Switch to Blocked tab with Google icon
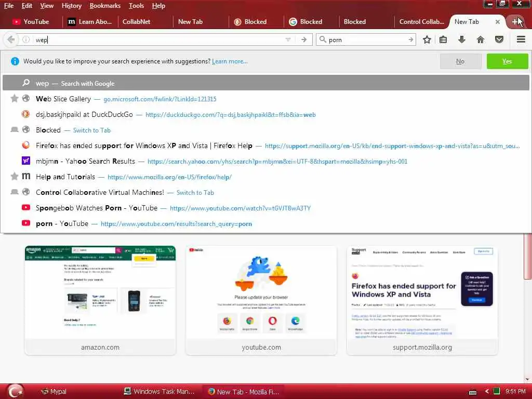532x399 pixels. pyautogui.click(x=311, y=22)
